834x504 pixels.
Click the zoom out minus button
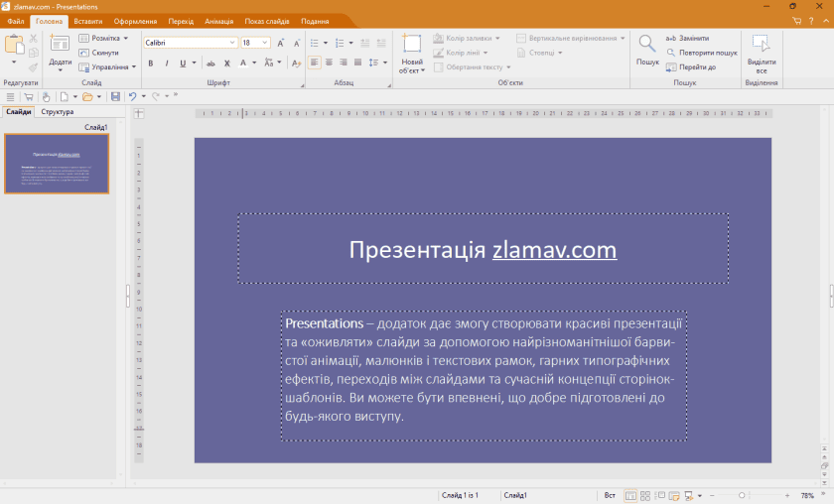click(x=712, y=495)
